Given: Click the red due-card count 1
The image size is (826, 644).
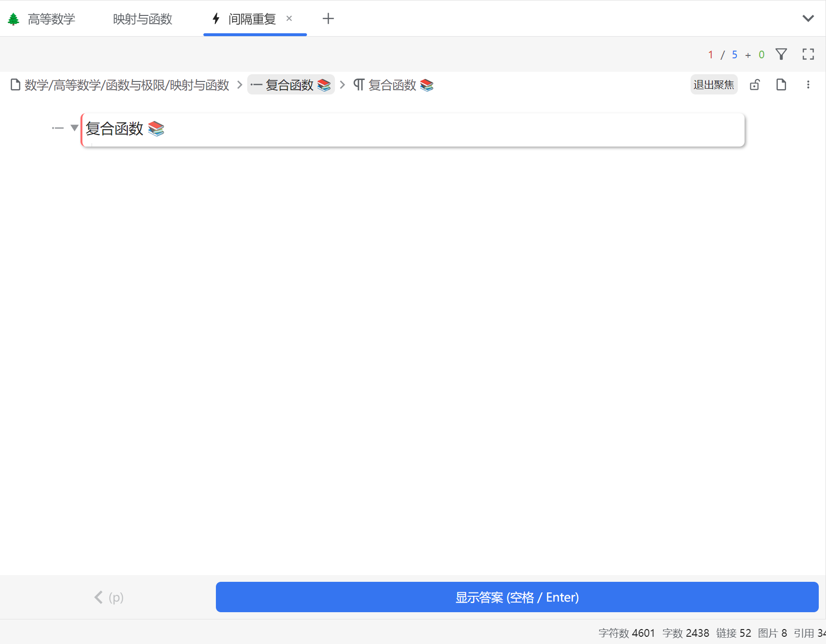Looking at the screenshot, I should pyautogui.click(x=710, y=54).
